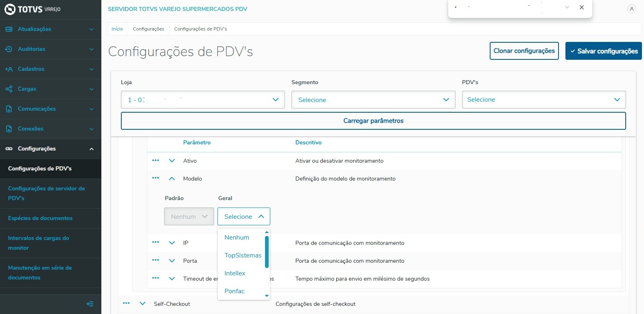
Task: Click the Atualizações sidebar icon
Action: click(9, 29)
